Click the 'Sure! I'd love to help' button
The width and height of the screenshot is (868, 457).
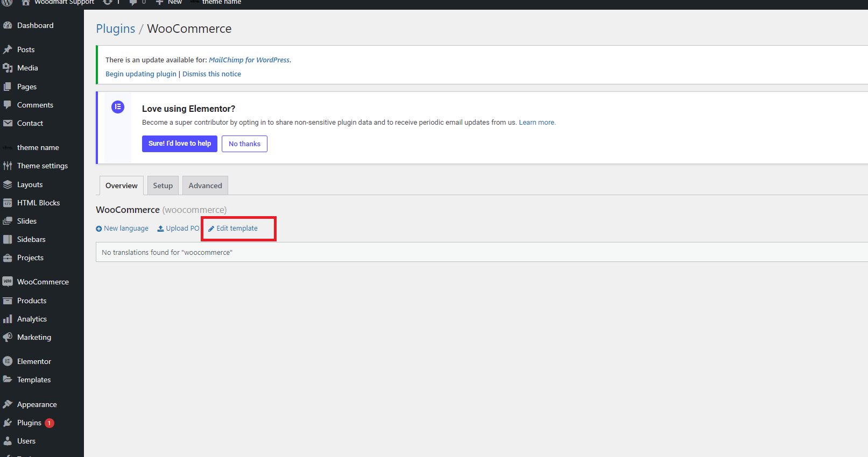[x=180, y=144]
